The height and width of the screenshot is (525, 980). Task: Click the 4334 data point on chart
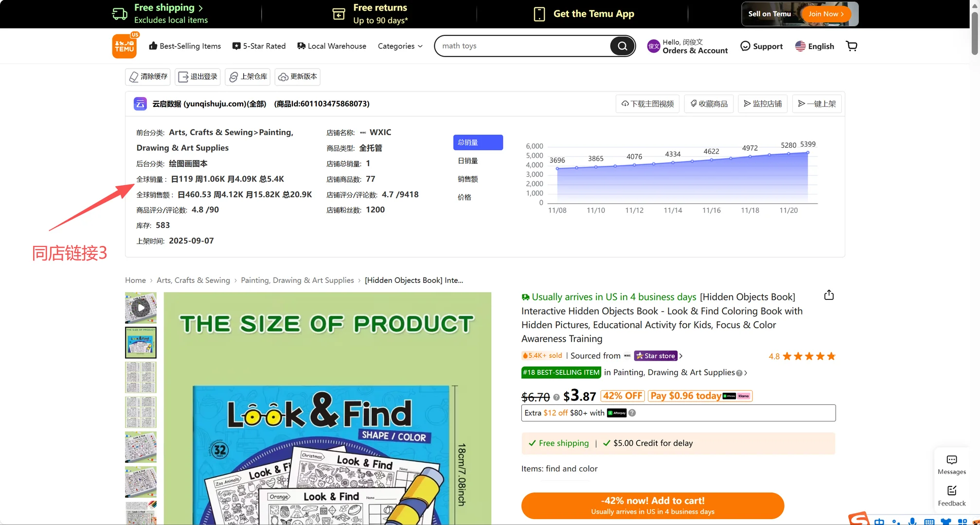pyautogui.click(x=673, y=163)
